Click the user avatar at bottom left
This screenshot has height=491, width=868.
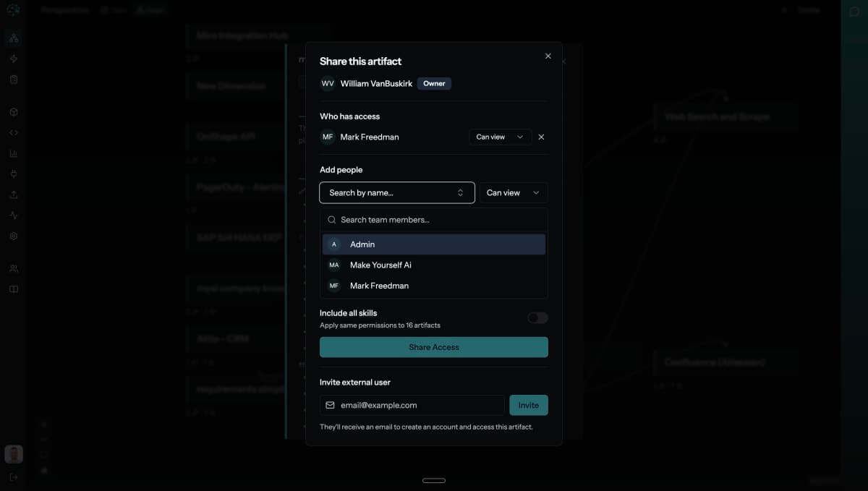click(13, 453)
